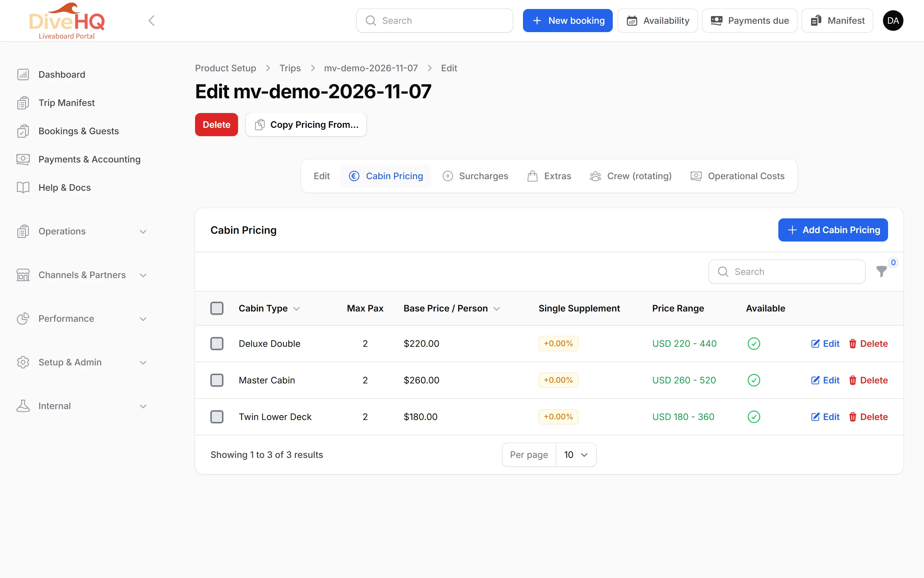Viewport: 924px width, 578px height.
Task: Expand the Setup & Admin group
Action: click(82, 363)
